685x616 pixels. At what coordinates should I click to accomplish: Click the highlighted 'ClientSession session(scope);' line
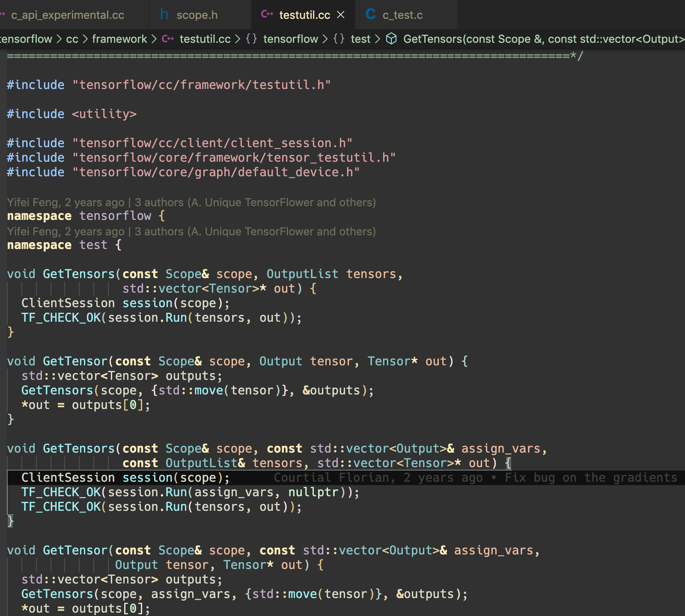tap(125, 477)
